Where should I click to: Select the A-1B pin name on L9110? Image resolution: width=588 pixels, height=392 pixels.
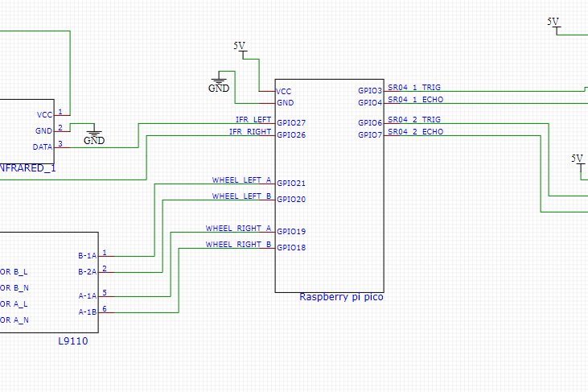click(88, 312)
